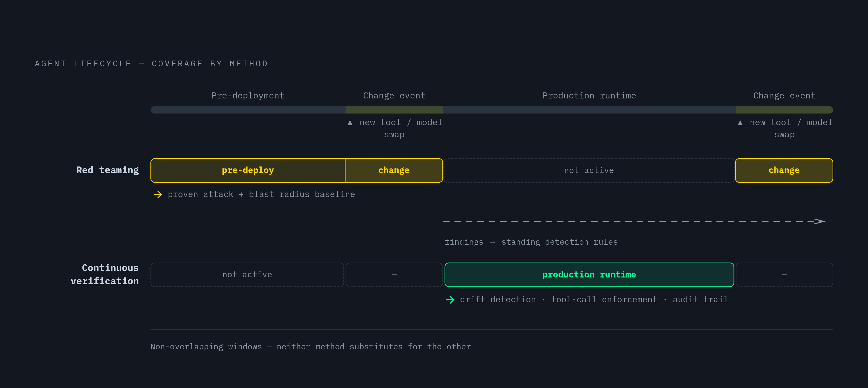
Task: Click the triangle marker under the first Change event
Action: click(350, 123)
